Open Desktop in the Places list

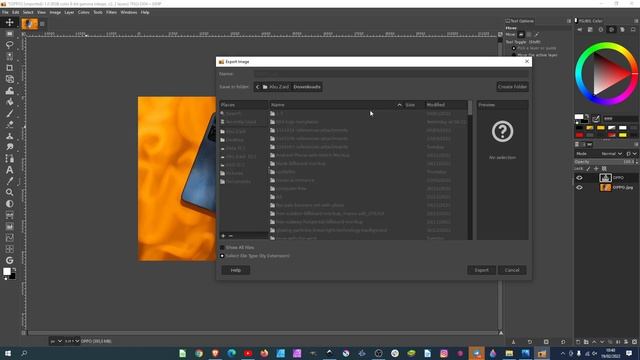[235, 140]
